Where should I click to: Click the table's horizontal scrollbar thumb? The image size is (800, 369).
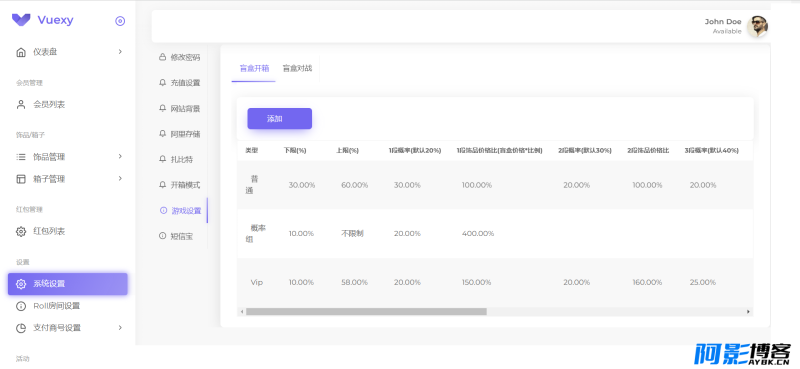pos(366,311)
